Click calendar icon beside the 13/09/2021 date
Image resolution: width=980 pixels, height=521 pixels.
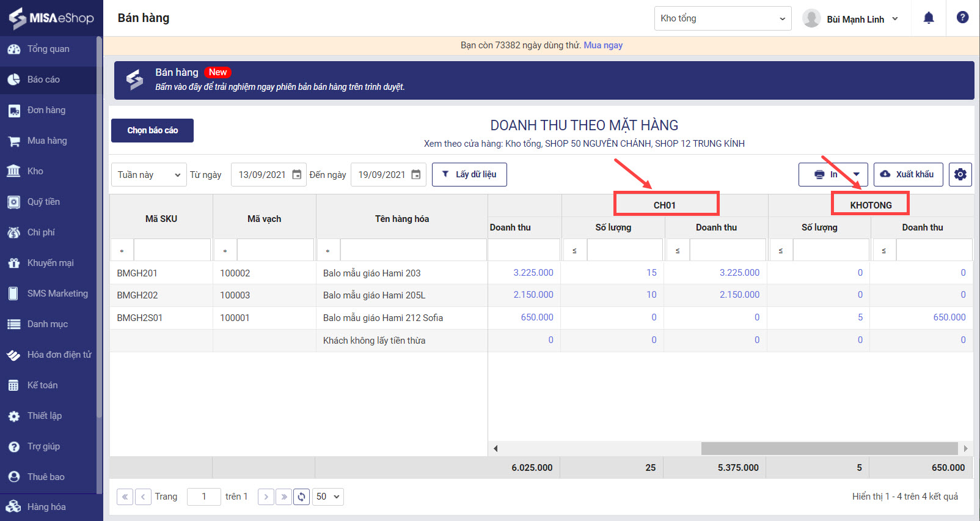pos(297,174)
